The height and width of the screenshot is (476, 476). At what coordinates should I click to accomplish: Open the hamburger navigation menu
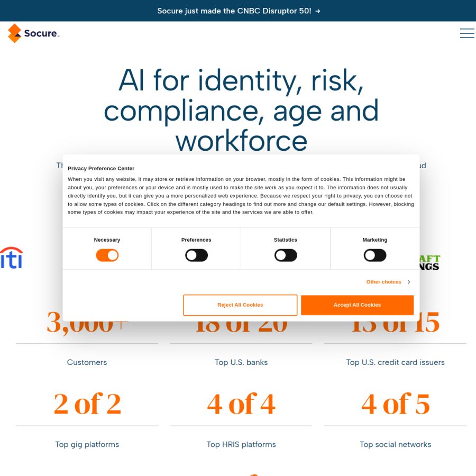[467, 33]
